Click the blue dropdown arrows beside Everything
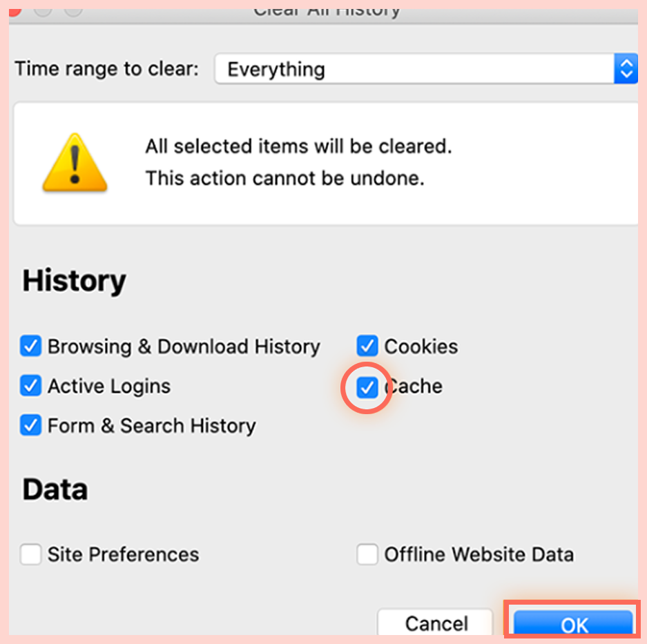This screenshot has width=647, height=644. pos(626,69)
